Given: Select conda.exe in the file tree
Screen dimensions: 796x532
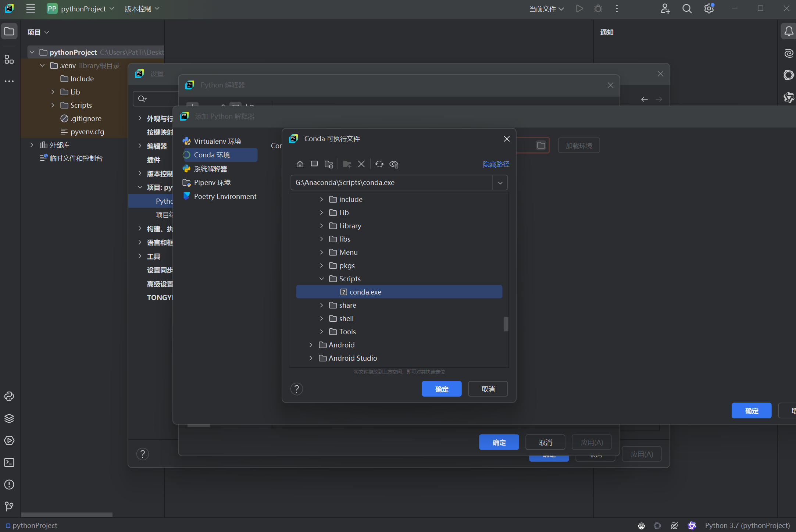Looking at the screenshot, I should (399, 292).
